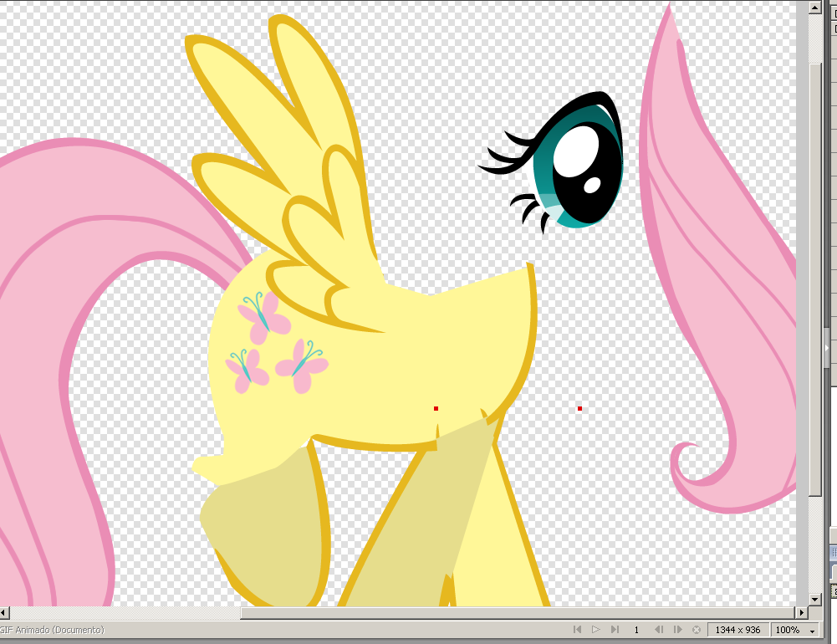The image size is (837, 644).
Task: Click horizontal scrollbar left arrow
Action: coord(4,612)
